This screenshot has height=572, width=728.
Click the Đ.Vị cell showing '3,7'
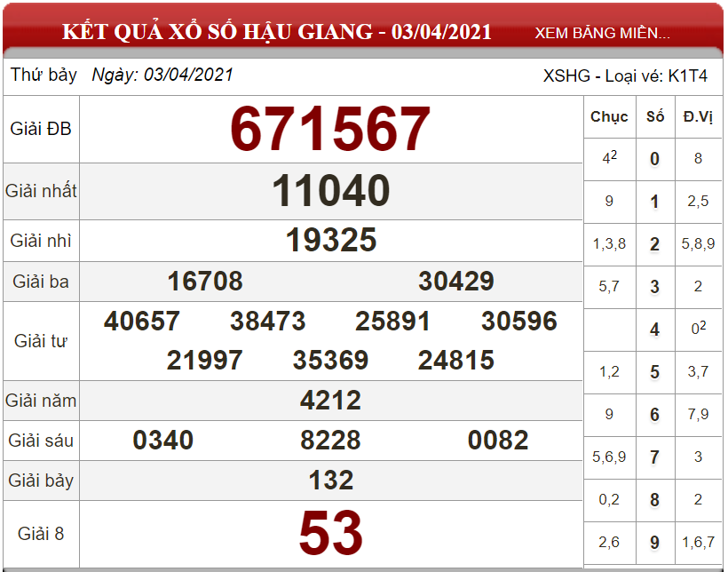(698, 371)
